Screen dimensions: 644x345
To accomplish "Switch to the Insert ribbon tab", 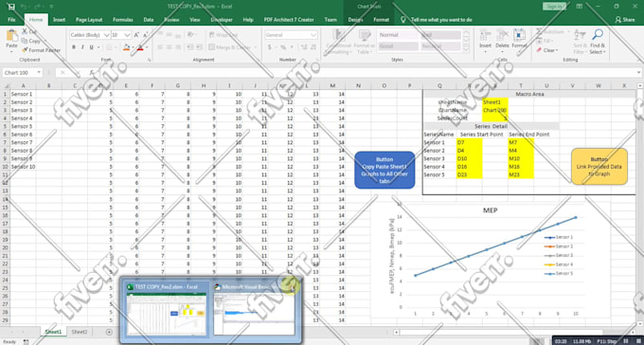I will 59,19.
